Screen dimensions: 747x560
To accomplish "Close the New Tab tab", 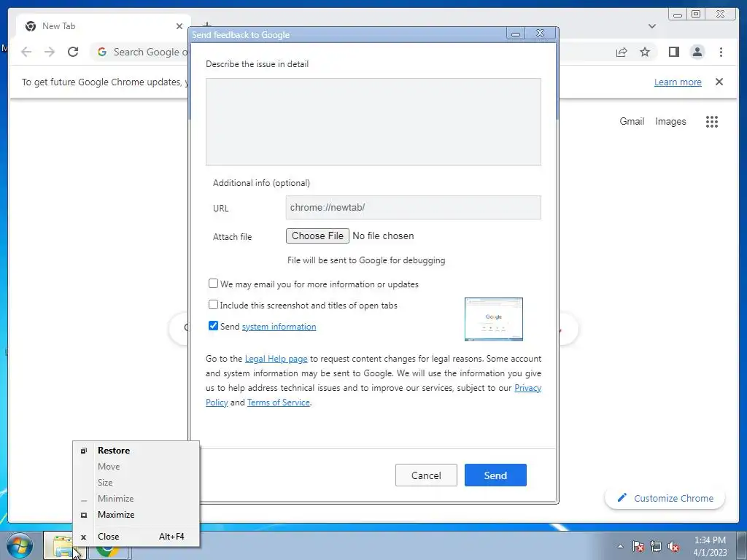I will coord(179,26).
